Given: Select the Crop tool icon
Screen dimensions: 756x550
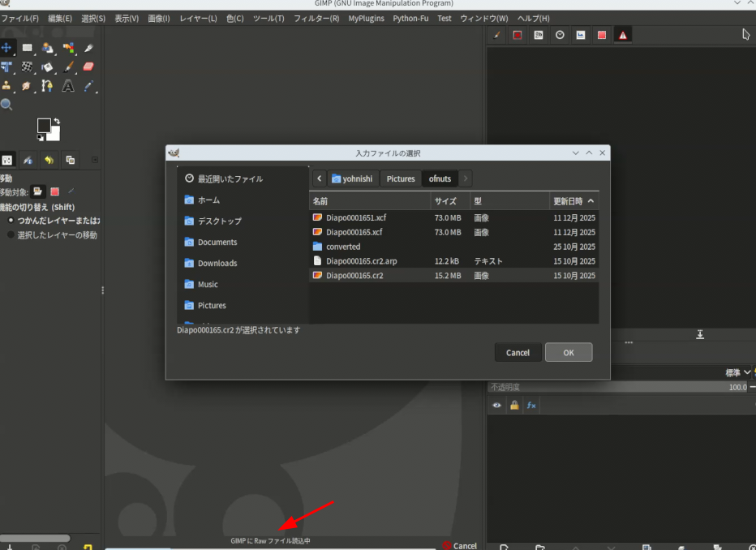Looking at the screenshot, I should [88, 47].
